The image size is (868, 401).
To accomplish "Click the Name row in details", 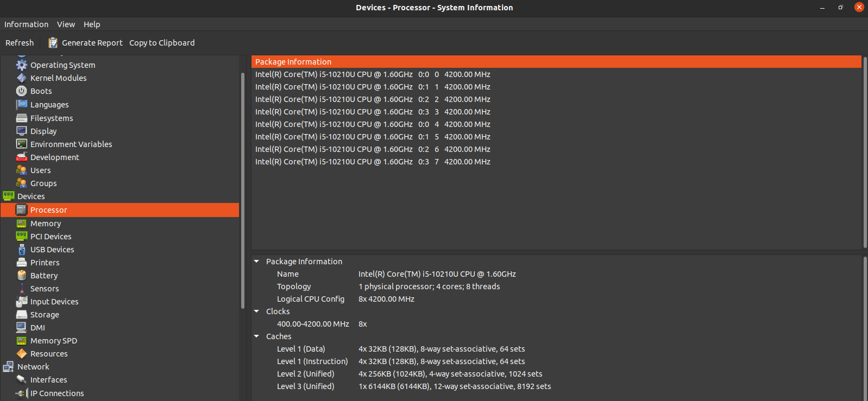I will pos(556,274).
